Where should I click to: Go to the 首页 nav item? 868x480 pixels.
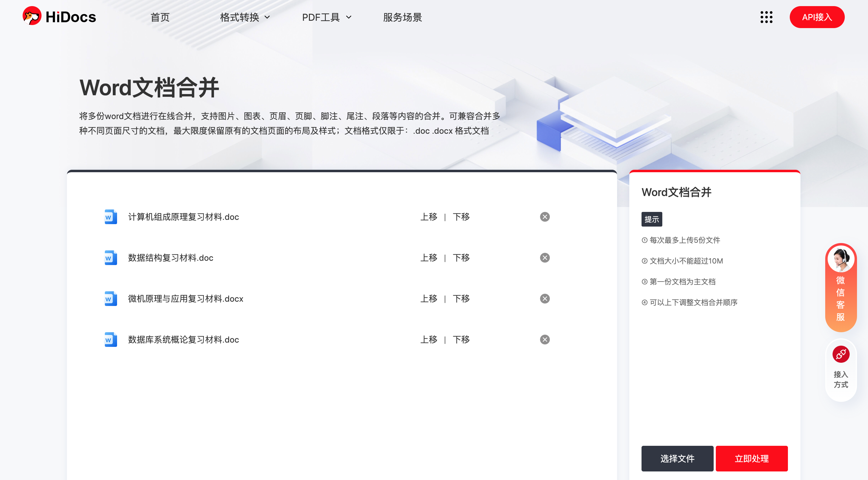click(x=160, y=17)
